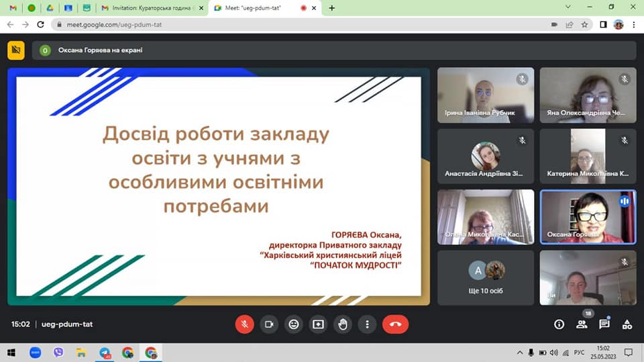The height and width of the screenshot is (362, 644).
Task: Toggle the camera on or off
Action: click(269, 324)
